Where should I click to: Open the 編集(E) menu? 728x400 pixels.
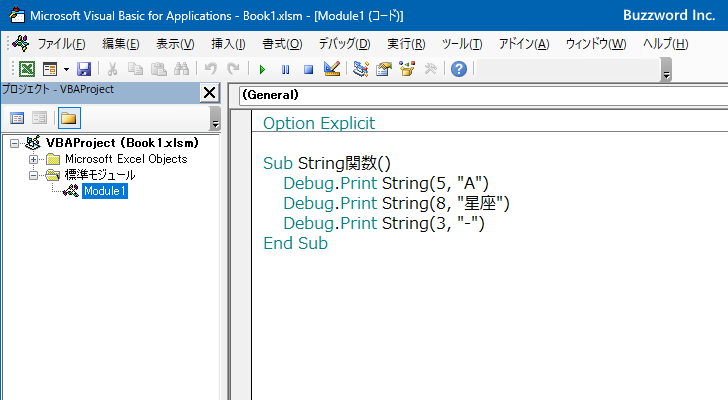[x=121, y=44]
